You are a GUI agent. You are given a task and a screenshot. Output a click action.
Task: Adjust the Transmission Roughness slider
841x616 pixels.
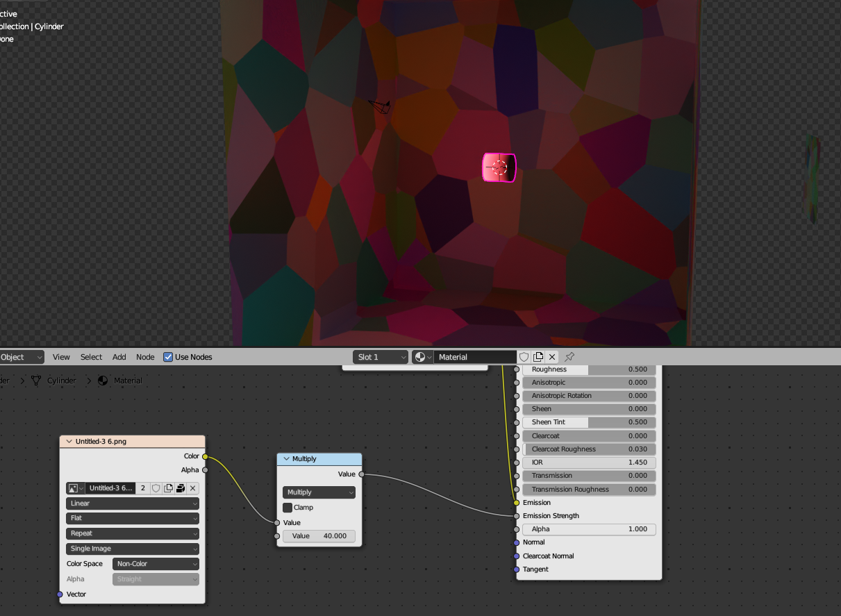point(589,490)
